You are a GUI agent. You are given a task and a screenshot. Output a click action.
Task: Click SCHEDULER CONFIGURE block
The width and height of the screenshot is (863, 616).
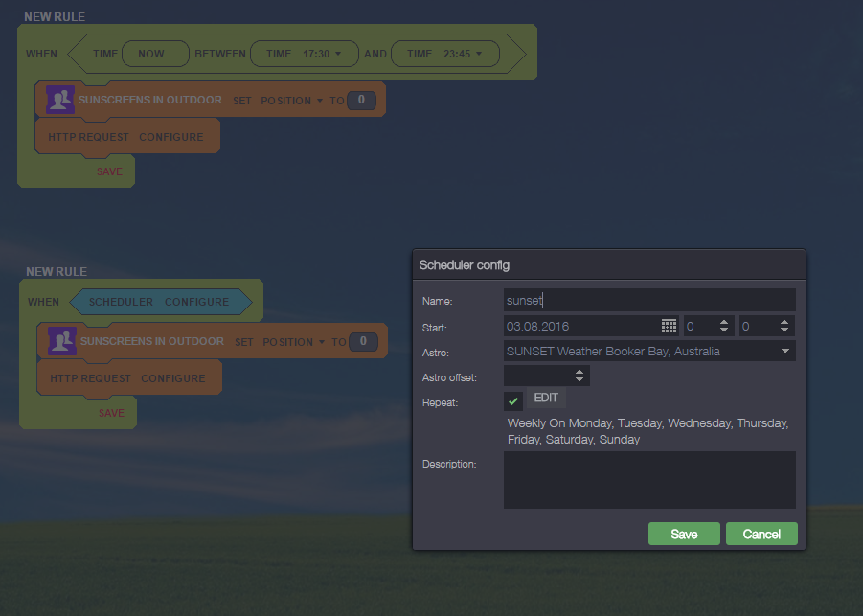(161, 302)
